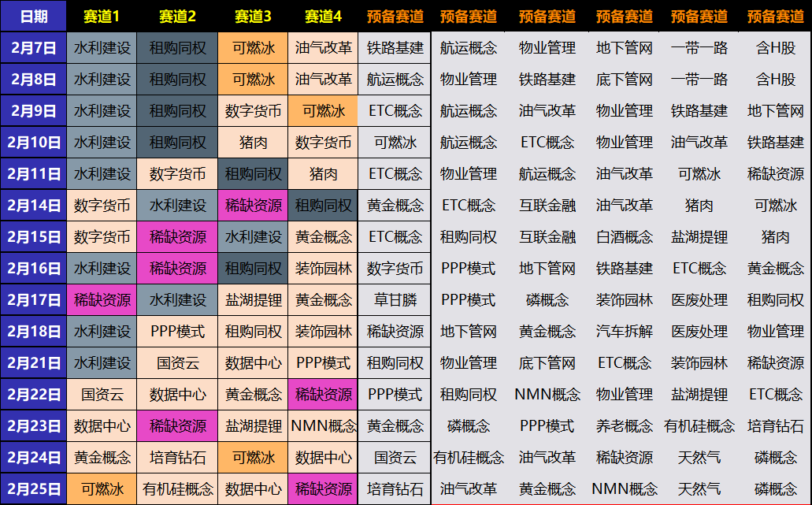Click the 日期 header cell
This screenshot has height=505, width=812.
click(x=34, y=16)
